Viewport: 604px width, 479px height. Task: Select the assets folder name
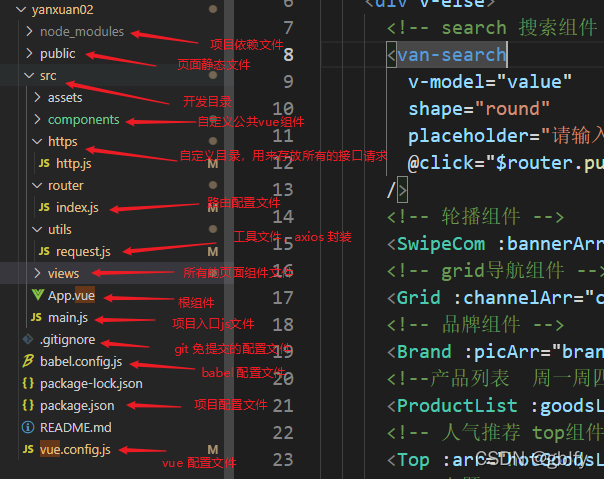65,98
